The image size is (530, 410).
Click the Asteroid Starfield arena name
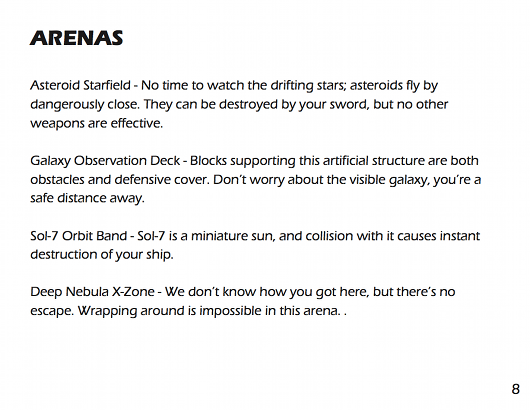pyautogui.click(x=80, y=85)
